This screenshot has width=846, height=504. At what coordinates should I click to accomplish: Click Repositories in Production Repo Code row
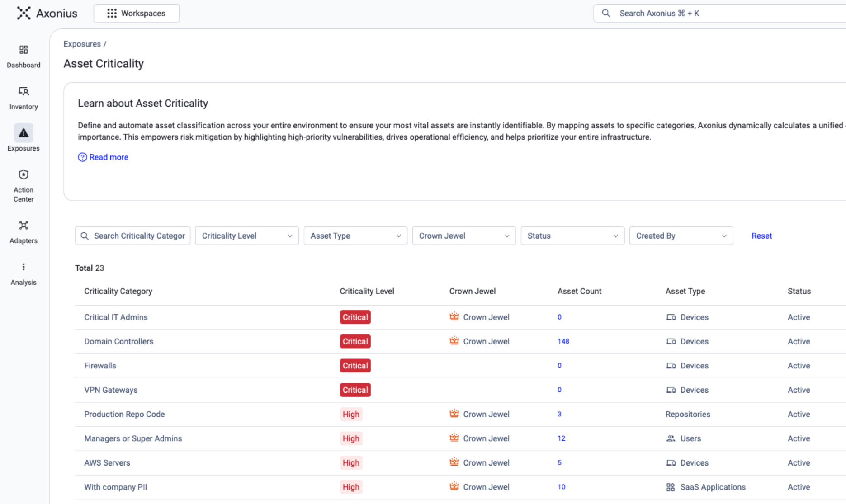tap(688, 414)
